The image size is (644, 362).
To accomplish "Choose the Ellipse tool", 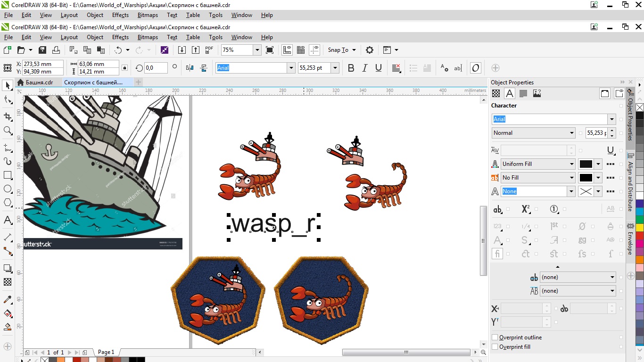I will 8,189.
